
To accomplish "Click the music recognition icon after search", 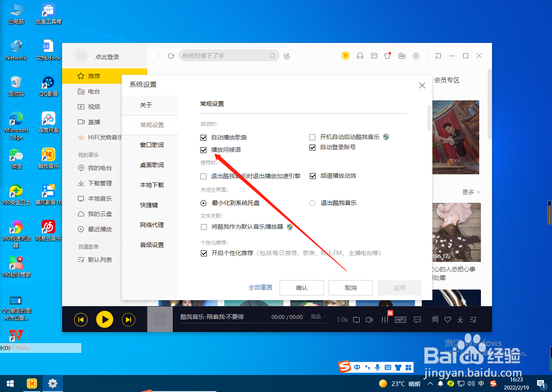I will 287,56.
